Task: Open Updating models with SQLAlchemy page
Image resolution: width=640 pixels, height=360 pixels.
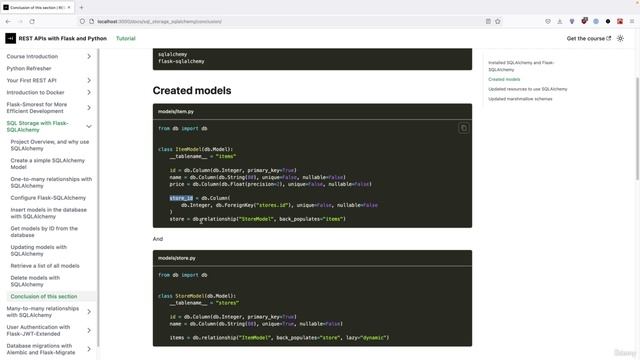Action: [x=38, y=250]
